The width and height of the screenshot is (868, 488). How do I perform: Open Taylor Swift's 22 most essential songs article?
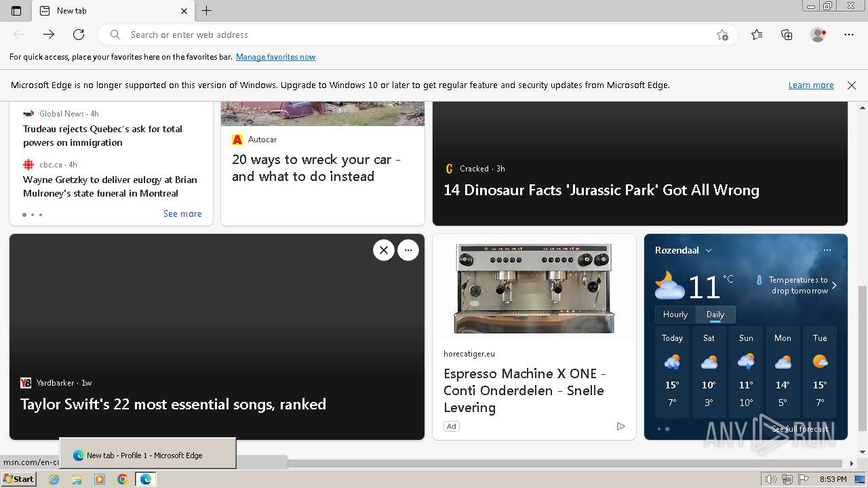click(x=173, y=405)
